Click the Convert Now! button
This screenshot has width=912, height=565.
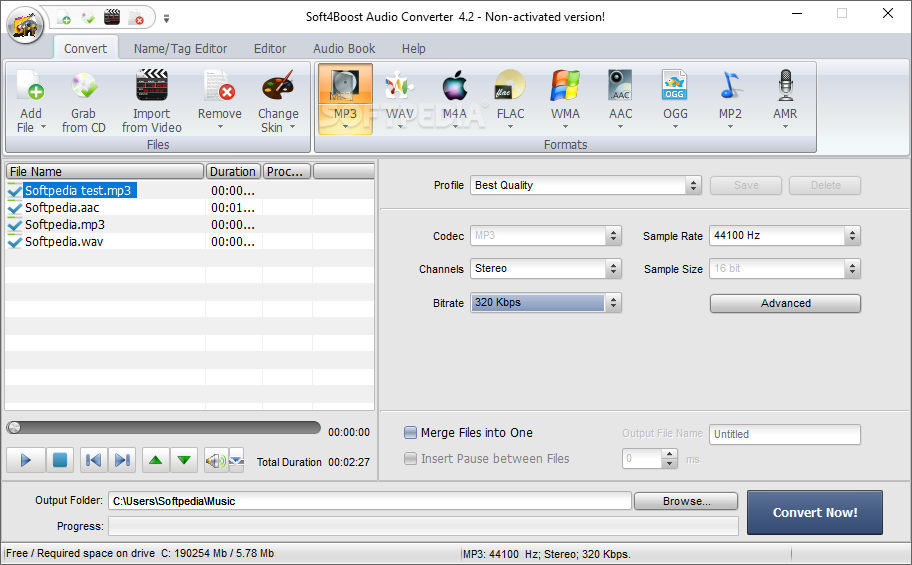click(815, 513)
